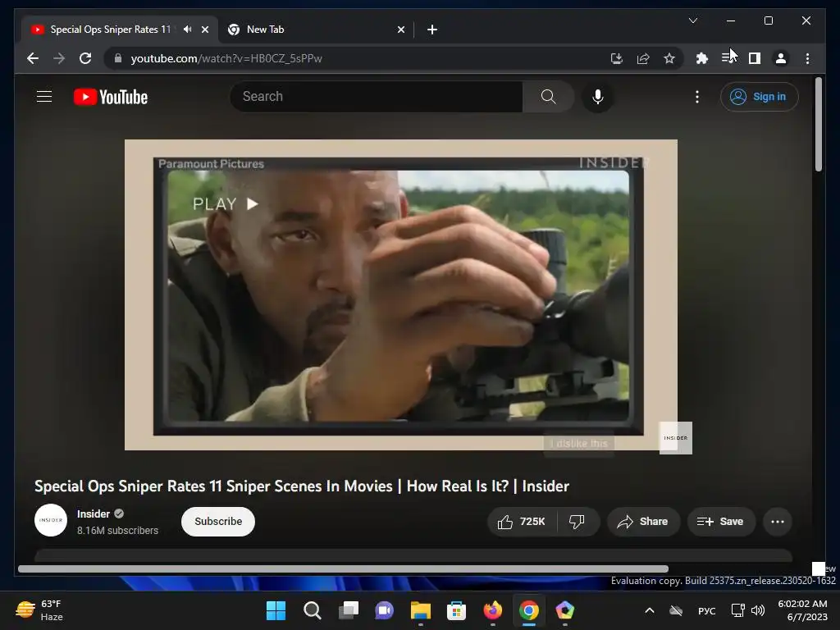Viewport: 840px width, 630px height.
Task: Dislike this video
Action: click(x=577, y=521)
